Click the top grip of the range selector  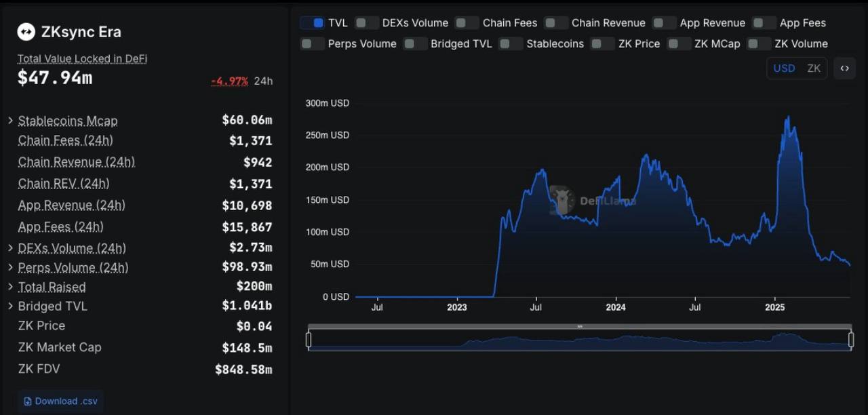(x=580, y=327)
